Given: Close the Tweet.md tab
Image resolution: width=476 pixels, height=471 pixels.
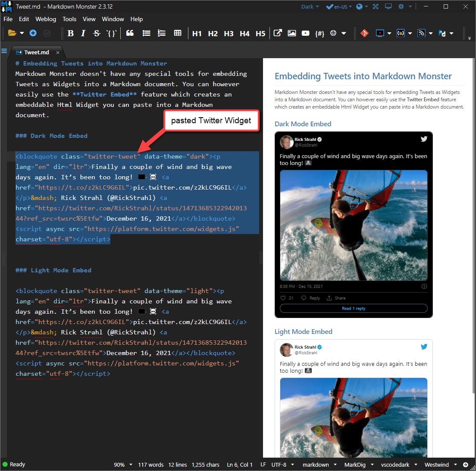Looking at the screenshot, I should click(58, 53).
